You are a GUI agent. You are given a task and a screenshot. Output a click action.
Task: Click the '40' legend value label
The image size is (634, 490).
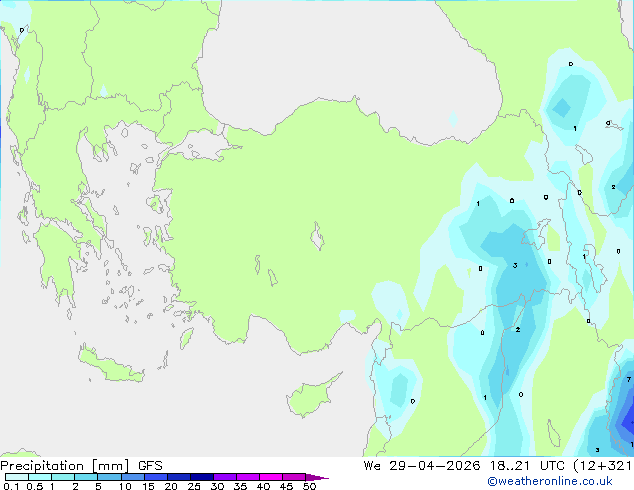[263, 486]
